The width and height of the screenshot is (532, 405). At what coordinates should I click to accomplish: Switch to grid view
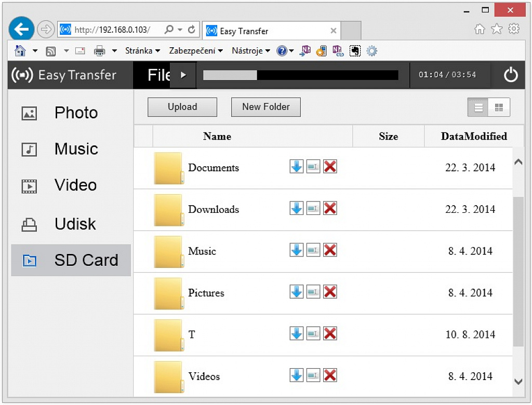pyautogui.click(x=499, y=107)
